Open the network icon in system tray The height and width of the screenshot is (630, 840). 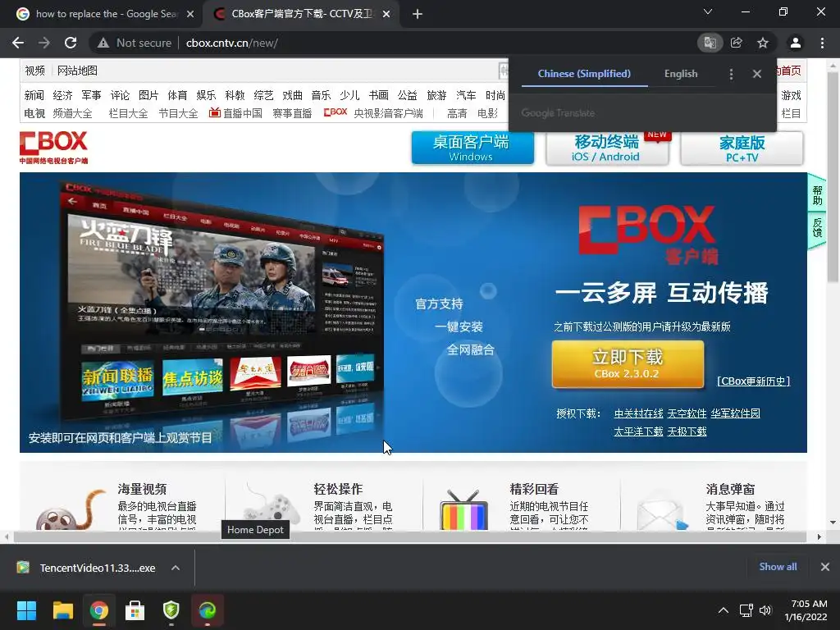pyautogui.click(x=746, y=610)
